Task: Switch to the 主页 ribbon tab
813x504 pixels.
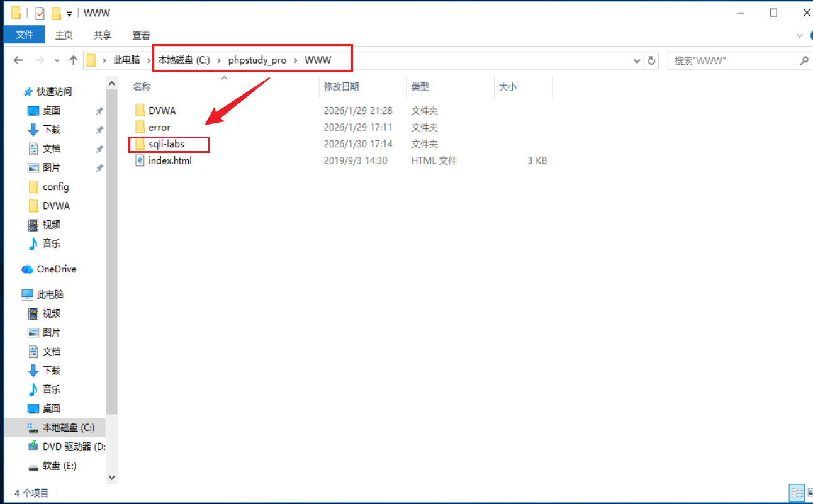Action: (x=64, y=35)
